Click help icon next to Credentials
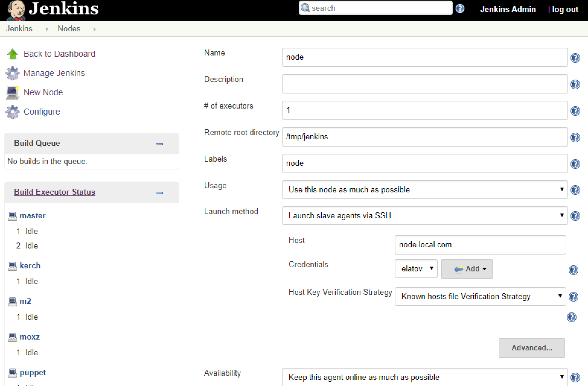This screenshot has width=588, height=386. (x=573, y=270)
